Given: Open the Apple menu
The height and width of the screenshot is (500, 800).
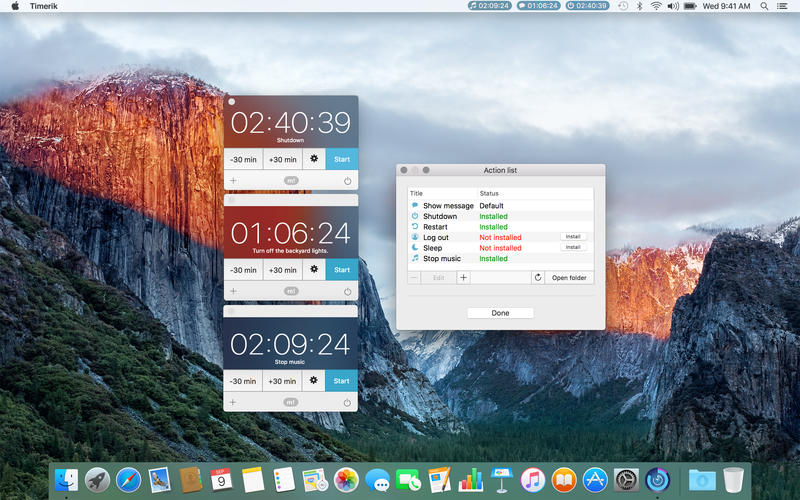Looking at the screenshot, I should tap(15, 6).
